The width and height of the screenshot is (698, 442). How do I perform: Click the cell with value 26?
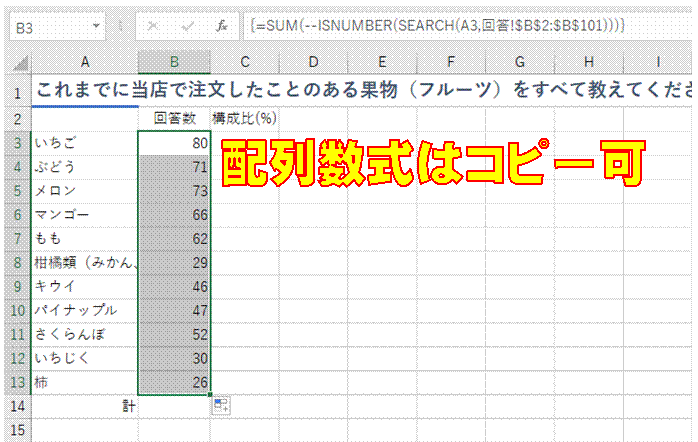point(174,382)
